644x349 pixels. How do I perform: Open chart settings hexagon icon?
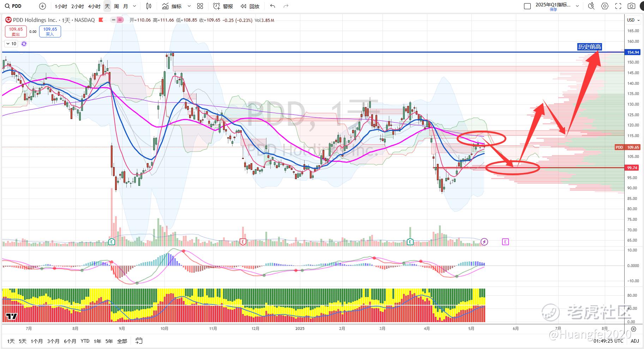(605, 6)
